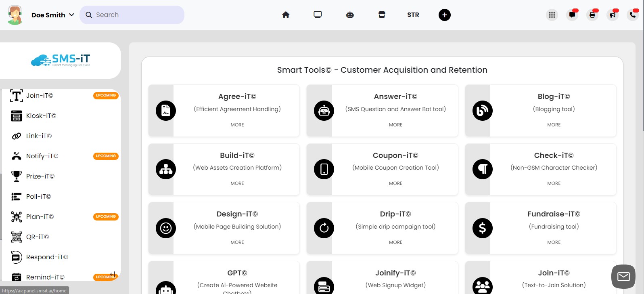
Task: Click the robot icon in top navigation
Action: [350, 15]
